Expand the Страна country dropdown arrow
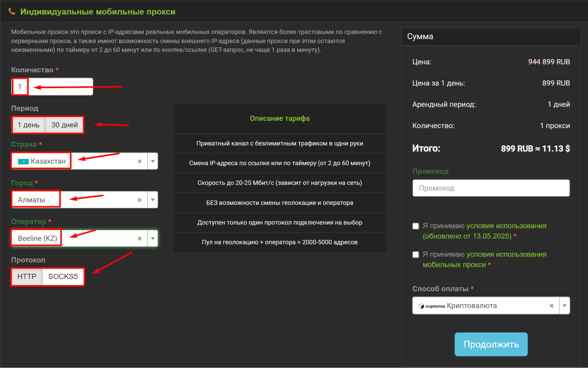The width and height of the screenshot is (588, 368). [x=153, y=161]
